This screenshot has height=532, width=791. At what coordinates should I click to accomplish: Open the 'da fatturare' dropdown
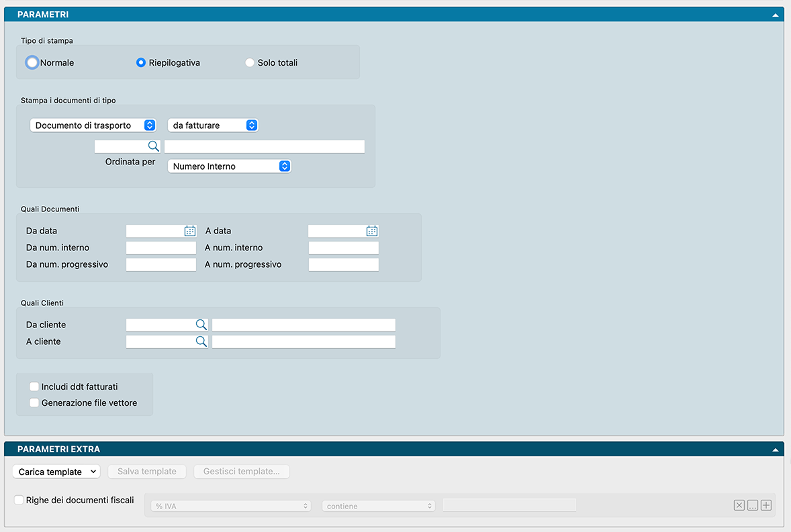[x=213, y=125]
